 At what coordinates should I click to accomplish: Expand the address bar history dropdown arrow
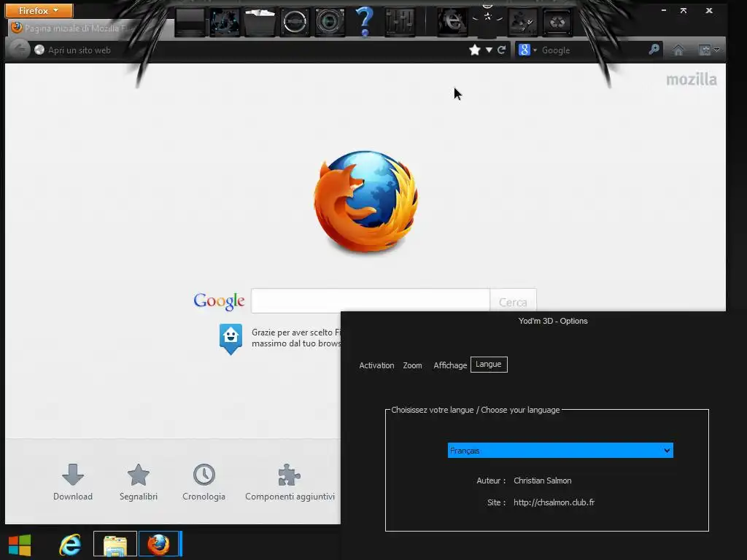[x=489, y=50]
